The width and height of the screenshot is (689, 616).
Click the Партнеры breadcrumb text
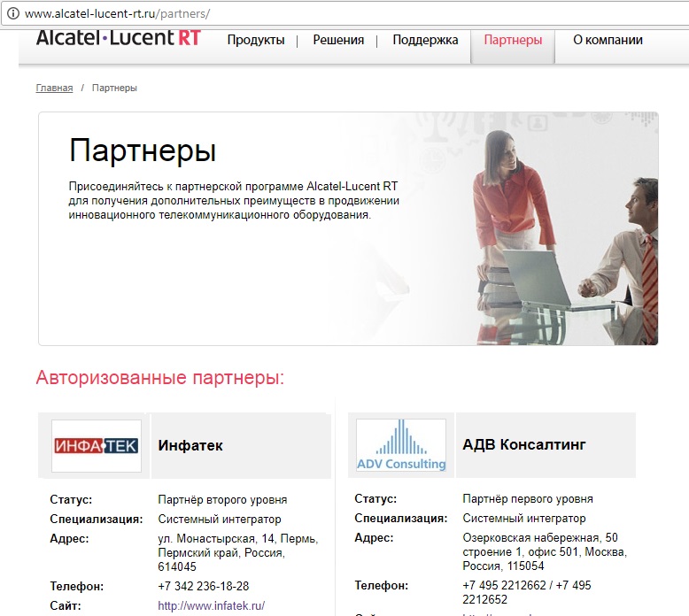[x=114, y=88]
